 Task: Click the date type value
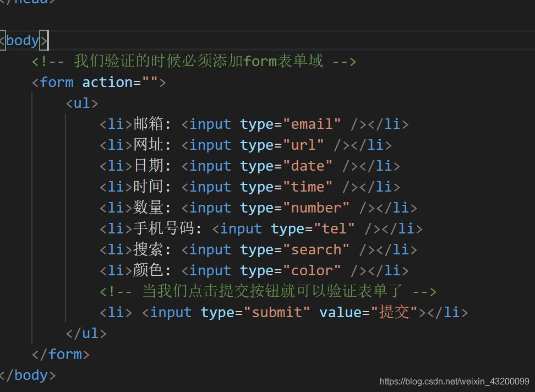tap(308, 166)
